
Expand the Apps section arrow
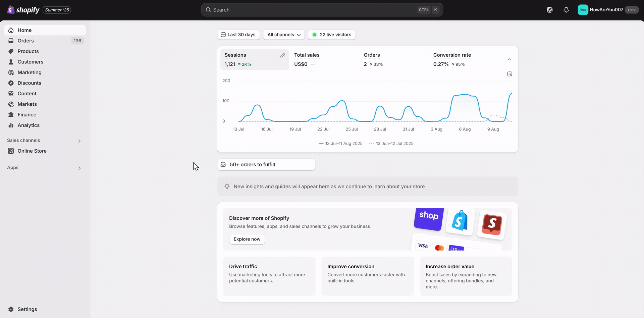(x=79, y=168)
